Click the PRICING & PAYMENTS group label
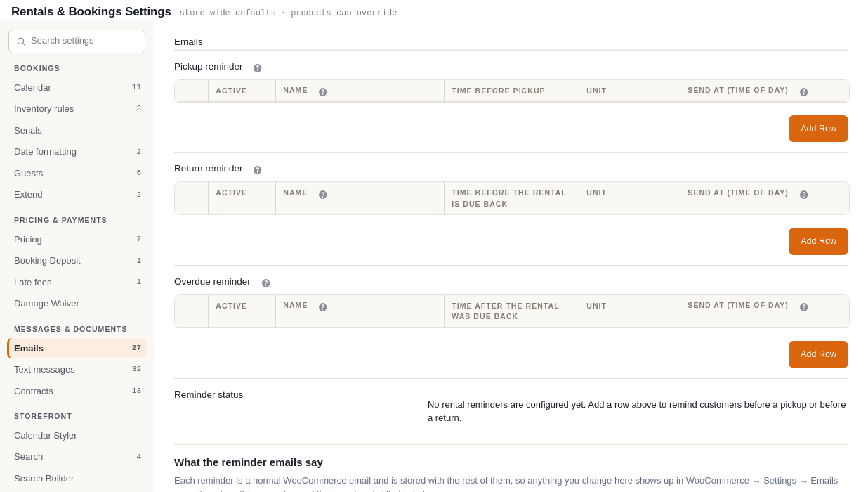The image size is (868, 492). pyautogui.click(x=60, y=220)
